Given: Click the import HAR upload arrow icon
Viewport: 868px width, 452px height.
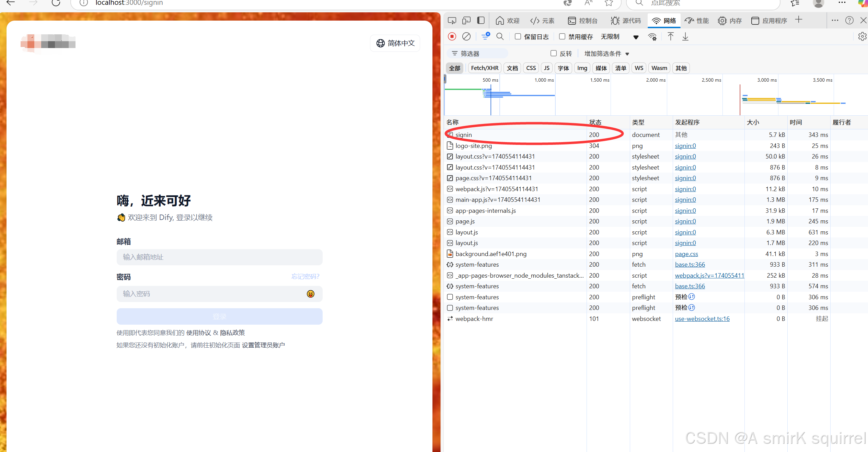Looking at the screenshot, I should (x=671, y=36).
